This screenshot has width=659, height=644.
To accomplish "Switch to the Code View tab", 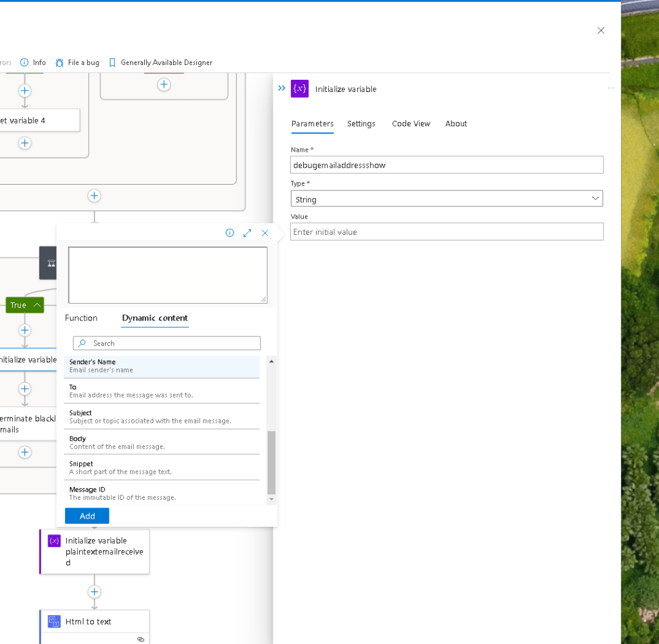I will (x=411, y=124).
